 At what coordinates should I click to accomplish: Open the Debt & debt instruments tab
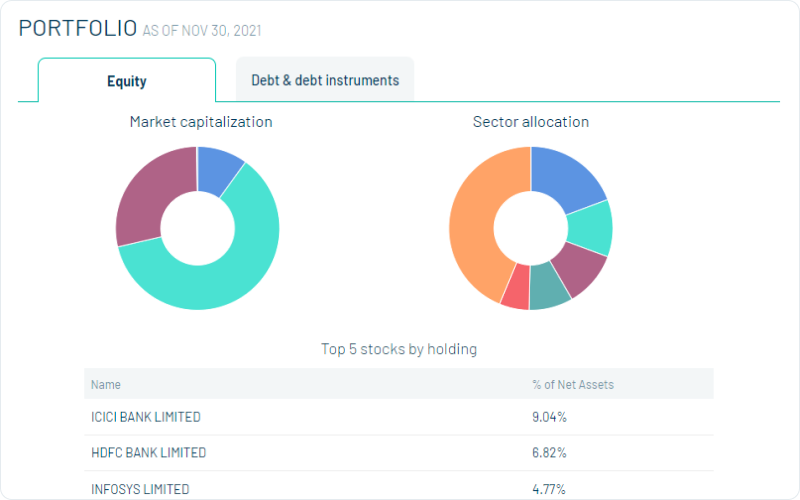click(325, 80)
